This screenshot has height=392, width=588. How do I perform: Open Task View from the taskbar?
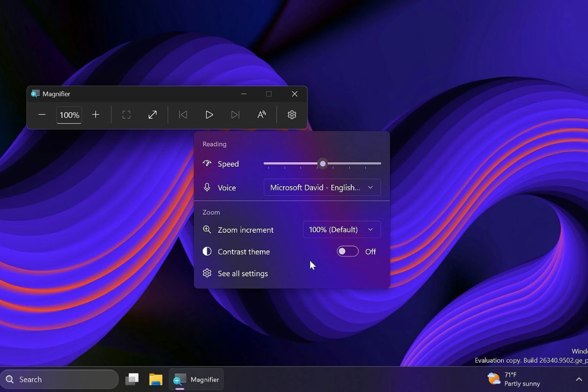[x=132, y=379]
